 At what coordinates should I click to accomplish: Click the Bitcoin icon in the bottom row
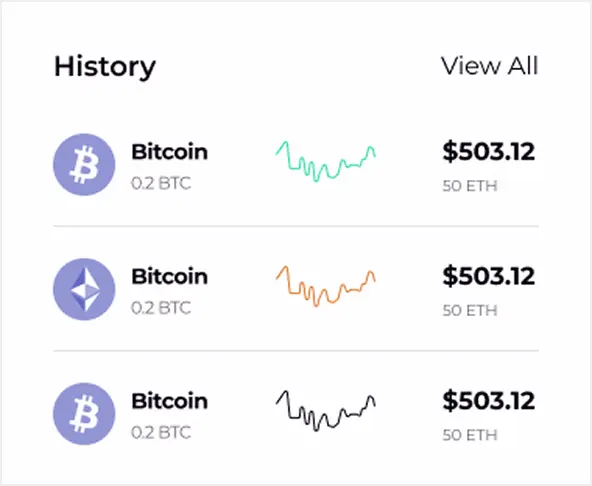tap(84, 414)
